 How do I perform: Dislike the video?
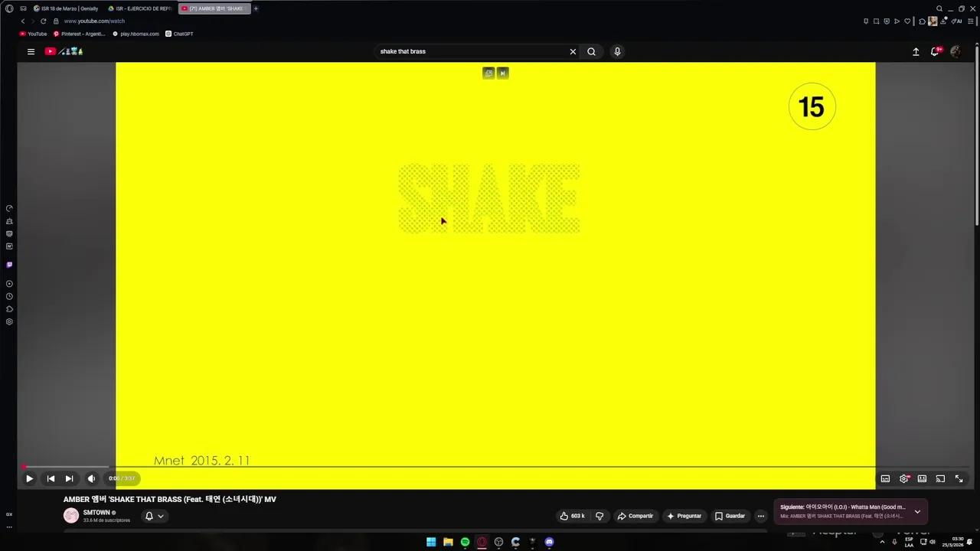click(599, 516)
